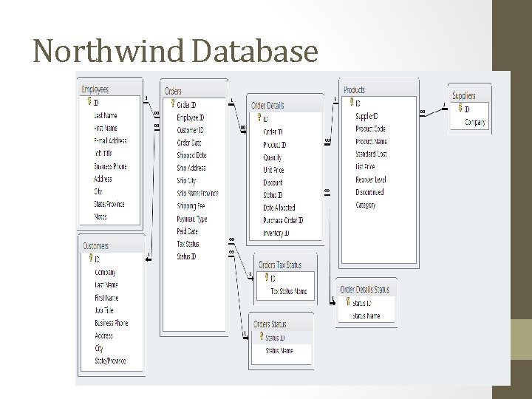Select the List Price field

(365, 166)
